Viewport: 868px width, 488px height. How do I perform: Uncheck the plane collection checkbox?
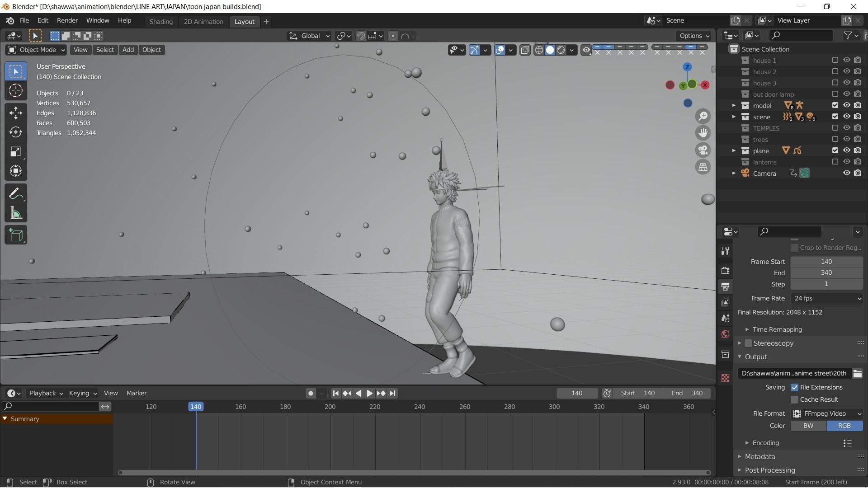point(835,150)
